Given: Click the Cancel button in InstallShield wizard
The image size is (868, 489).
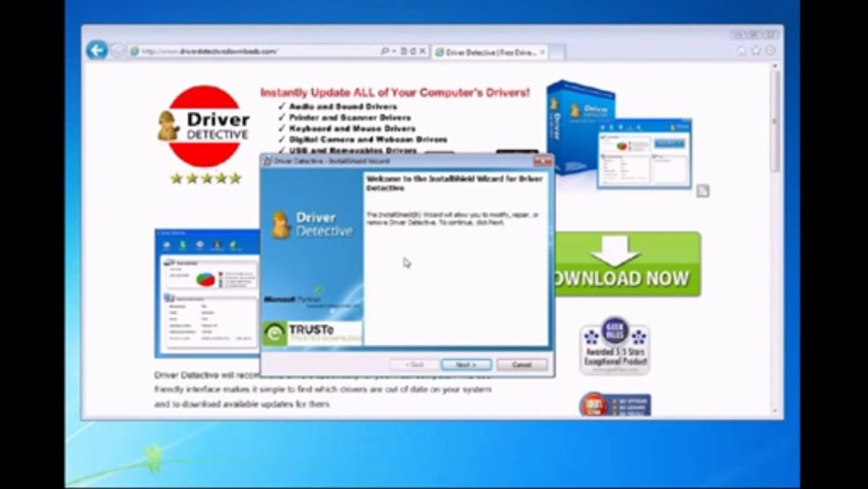Looking at the screenshot, I should 522,365.
